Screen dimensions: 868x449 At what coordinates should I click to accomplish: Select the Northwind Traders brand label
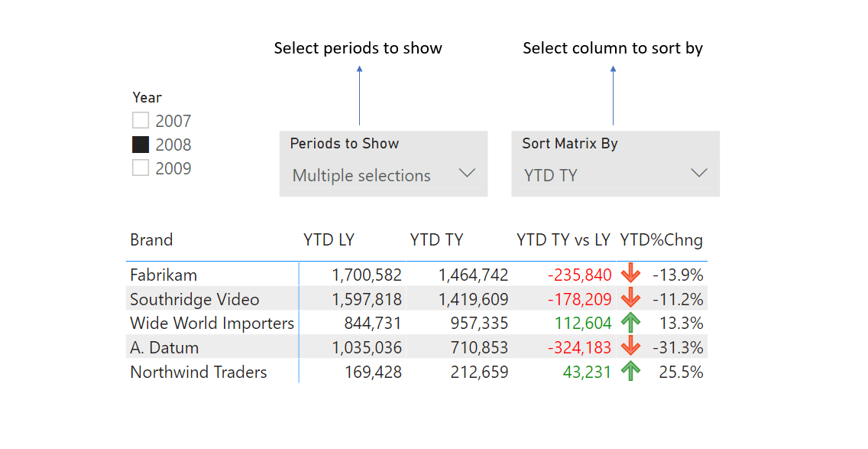point(198,372)
